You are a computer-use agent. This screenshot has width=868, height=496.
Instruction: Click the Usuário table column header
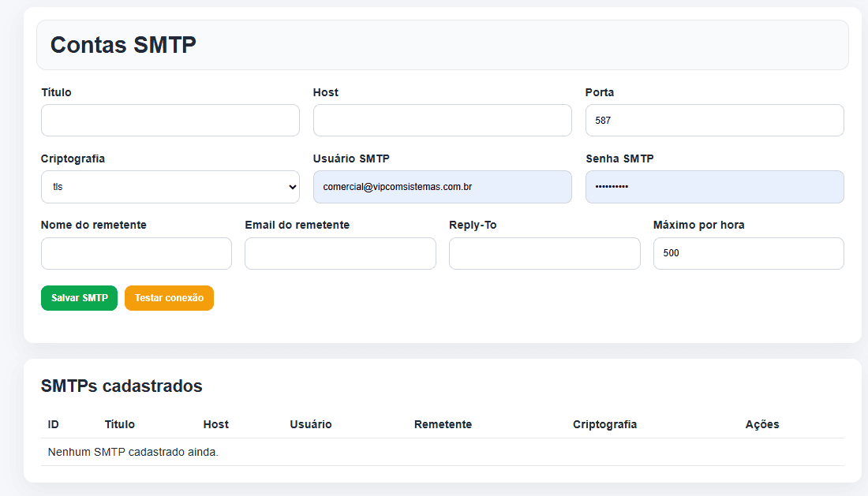pos(310,424)
